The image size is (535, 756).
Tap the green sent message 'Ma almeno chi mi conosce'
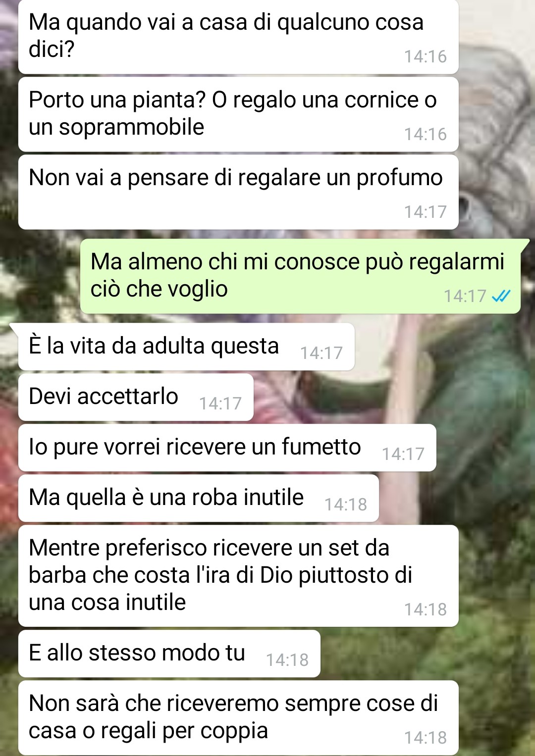pos(300,276)
